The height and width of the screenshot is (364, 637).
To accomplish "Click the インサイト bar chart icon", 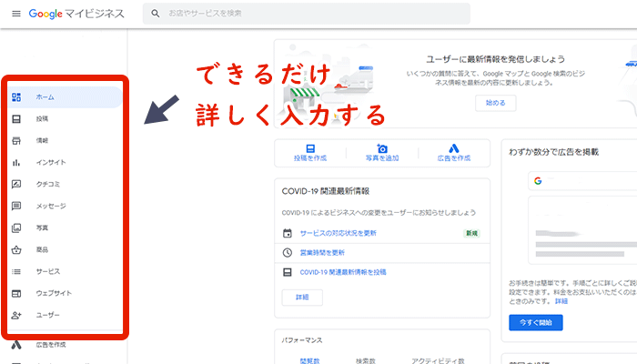I will tap(16, 163).
